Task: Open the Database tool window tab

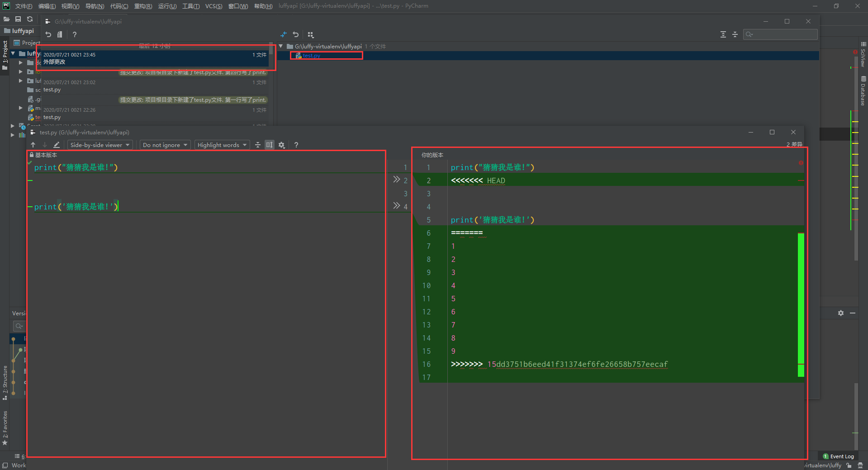Action: click(x=863, y=91)
